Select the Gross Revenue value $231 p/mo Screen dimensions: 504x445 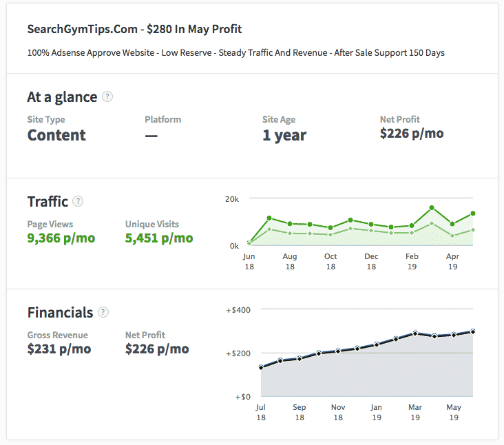[59, 349]
